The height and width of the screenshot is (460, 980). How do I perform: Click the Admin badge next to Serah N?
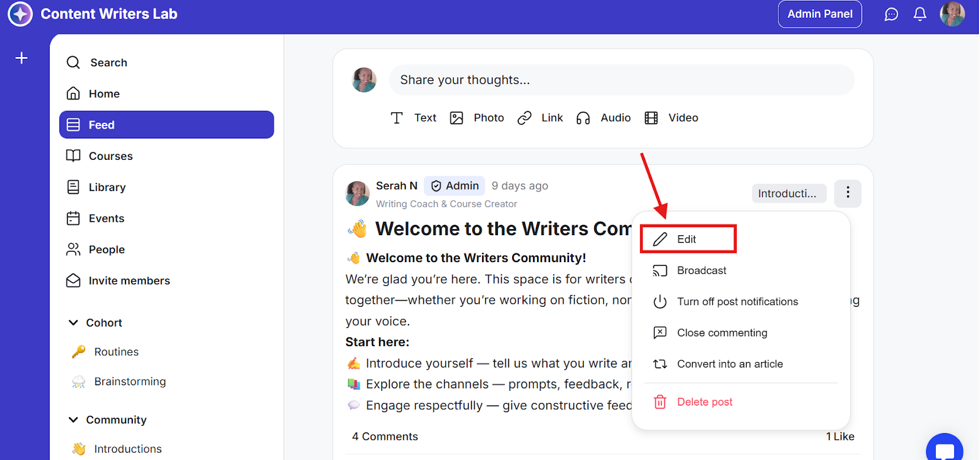tap(454, 186)
